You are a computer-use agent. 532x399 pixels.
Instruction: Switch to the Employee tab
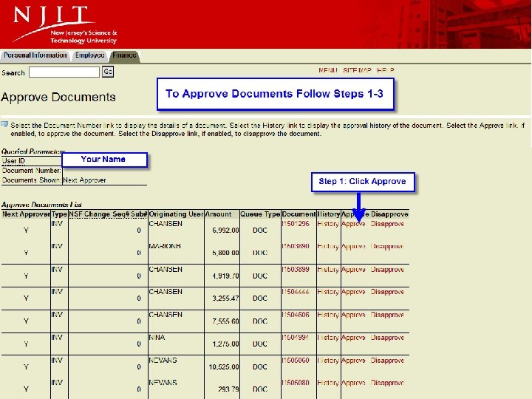(90, 55)
